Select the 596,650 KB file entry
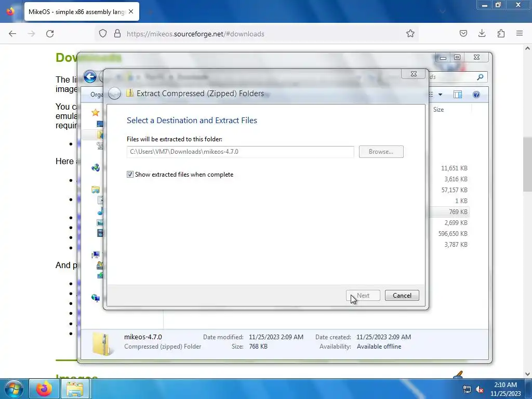532x399 pixels. click(x=453, y=234)
